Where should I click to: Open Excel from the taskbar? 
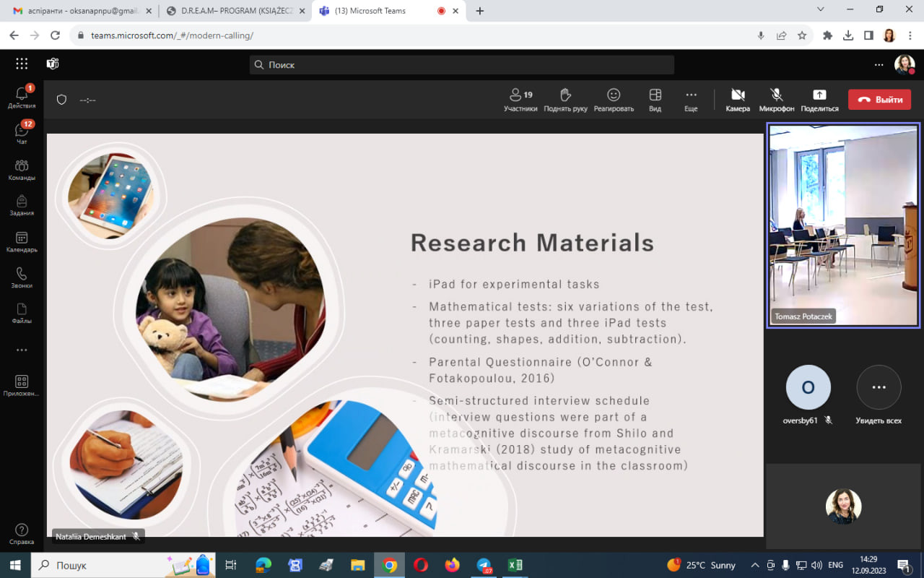(x=515, y=565)
